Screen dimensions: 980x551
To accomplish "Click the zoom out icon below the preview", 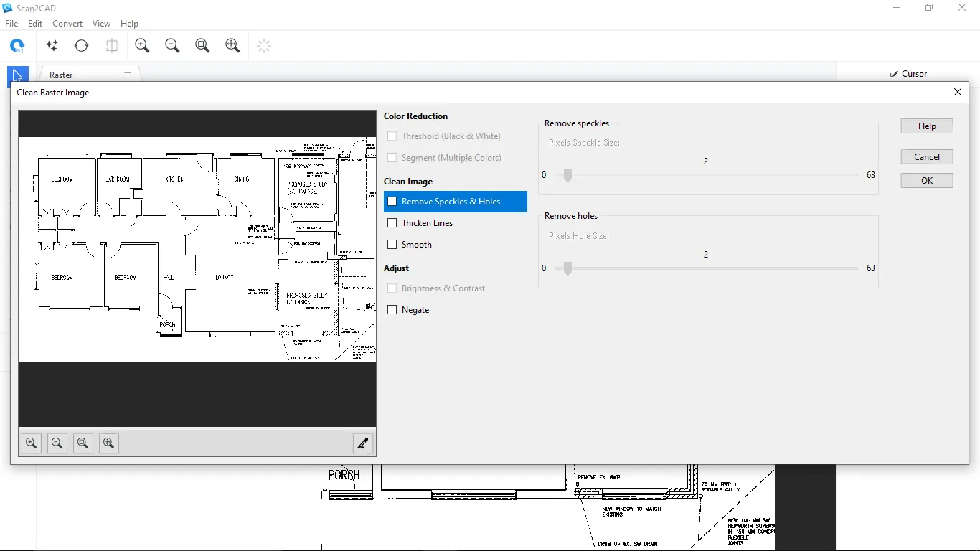I will pos(57,443).
